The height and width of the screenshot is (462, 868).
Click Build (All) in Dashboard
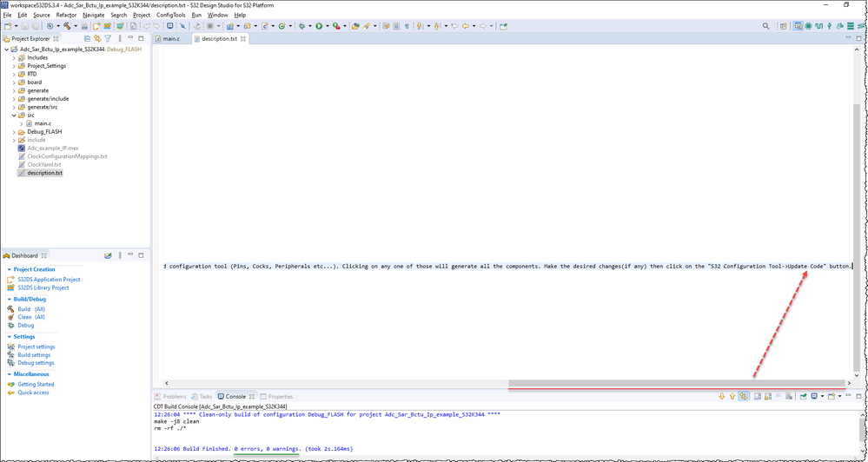[x=31, y=309]
